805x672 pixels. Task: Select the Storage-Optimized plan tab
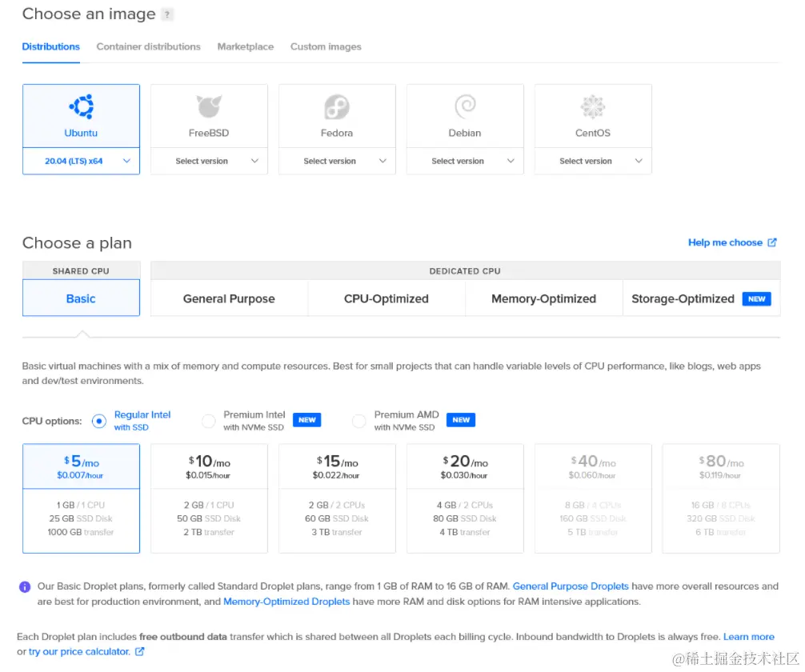pyautogui.click(x=701, y=298)
